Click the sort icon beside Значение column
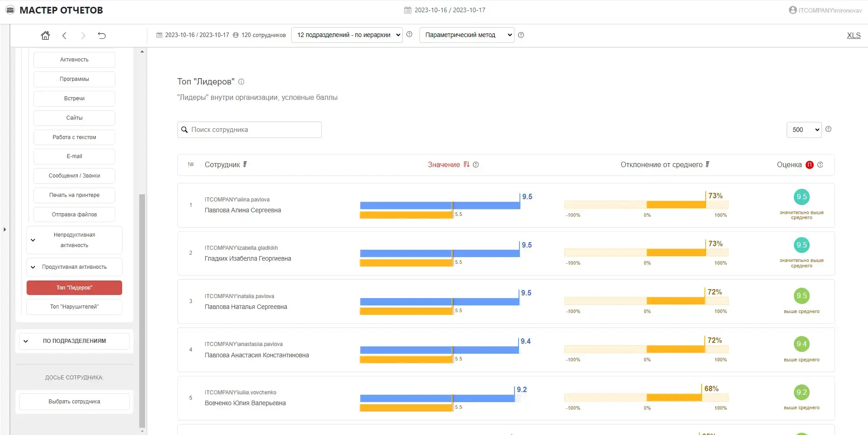Viewport: 868px width, 435px height. click(x=466, y=164)
